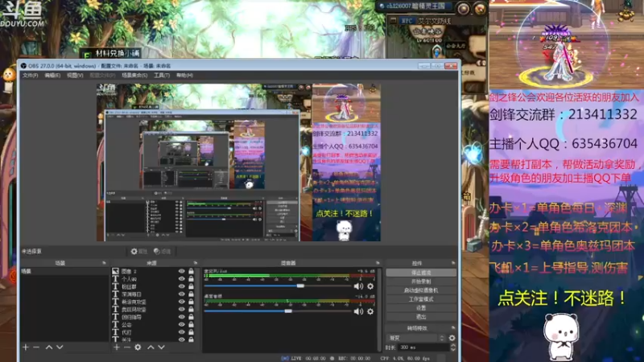
Task: Add a new source with plus icon
Action: click(x=117, y=348)
